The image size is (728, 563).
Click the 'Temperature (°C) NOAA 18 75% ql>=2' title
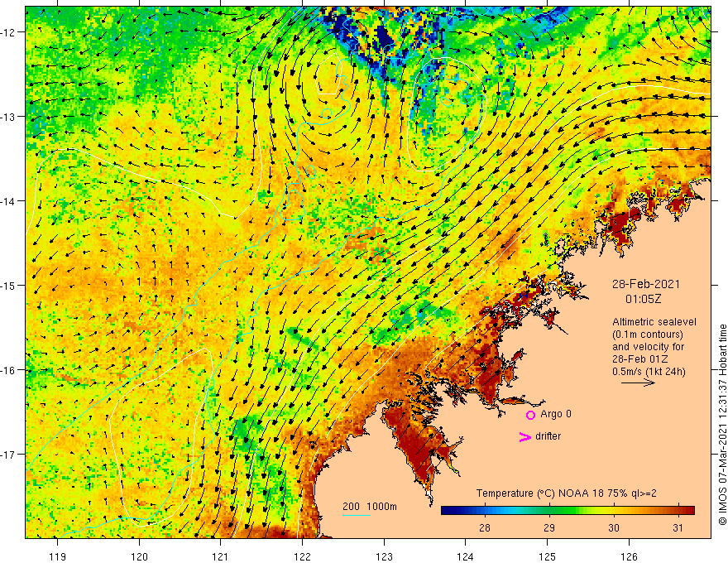tap(567, 493)
